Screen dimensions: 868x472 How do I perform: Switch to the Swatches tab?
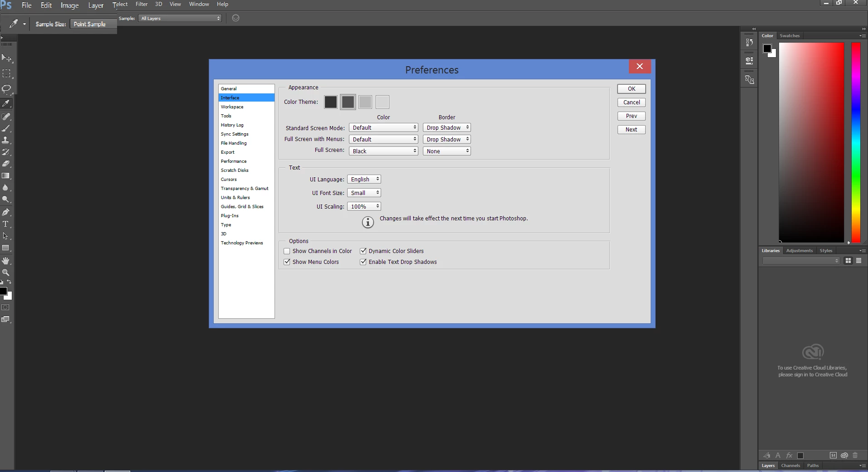[x=790, y=36]
